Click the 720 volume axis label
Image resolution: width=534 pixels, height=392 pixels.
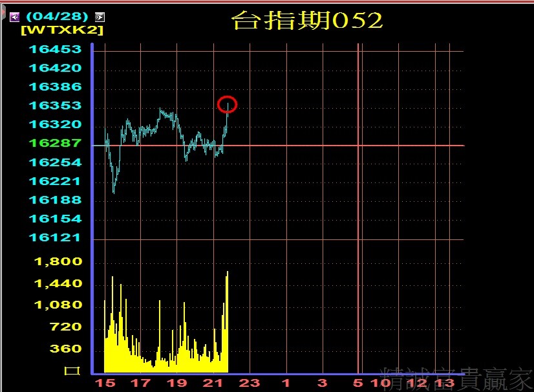(x=66, y=327)
